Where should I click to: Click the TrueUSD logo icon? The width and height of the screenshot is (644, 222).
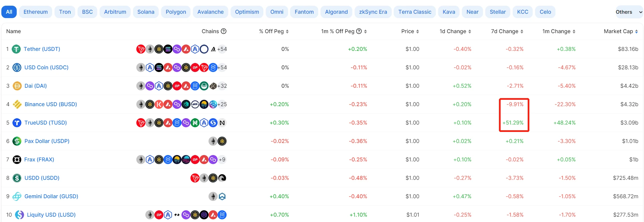click(17, 123)
